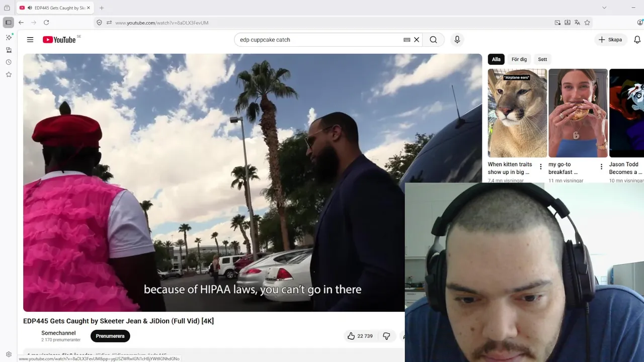Viewport: 644px width, 362px height.
Task: Open YouTube notifications bell
Action: pyautogui.click(x=637, y=40)
